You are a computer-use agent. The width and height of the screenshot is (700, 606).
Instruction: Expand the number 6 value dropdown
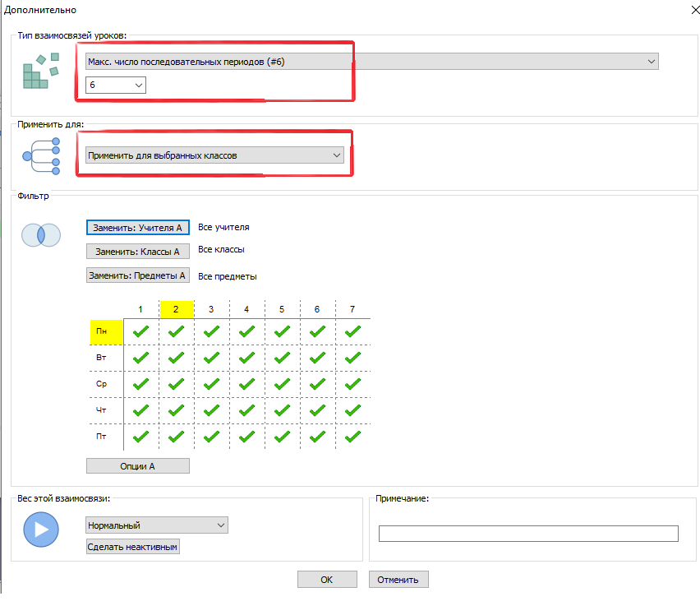116,85
